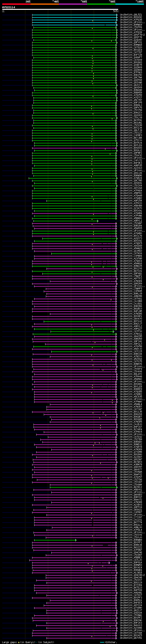Screen dimensions: 146x644
Task: Click the purple ~60% identity color bar
Action: pos(73,4)
